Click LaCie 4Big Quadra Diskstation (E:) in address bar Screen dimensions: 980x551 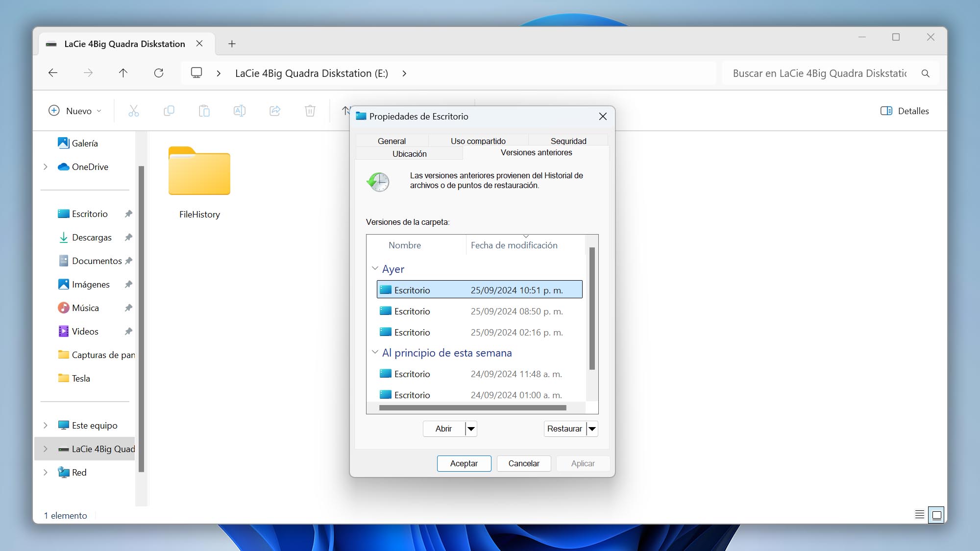click(x=312, y=73)
